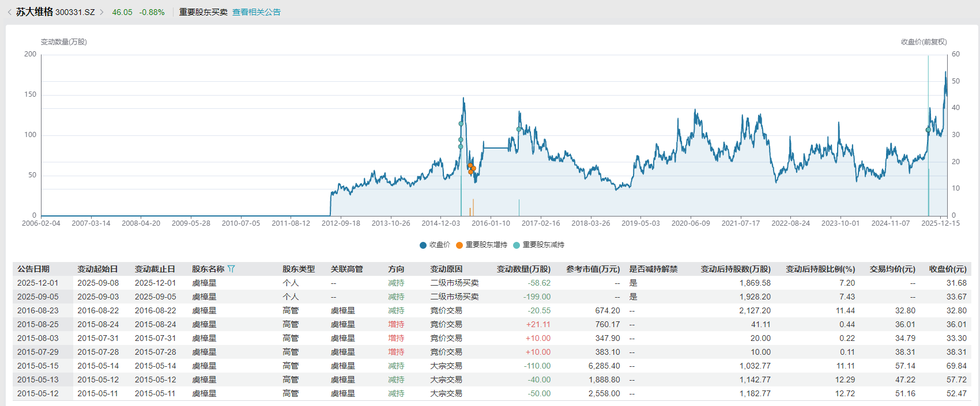This screenshot has height=406, width=980.
Task: Click the 变动数量(万股) column header
Action: (523, 269)
